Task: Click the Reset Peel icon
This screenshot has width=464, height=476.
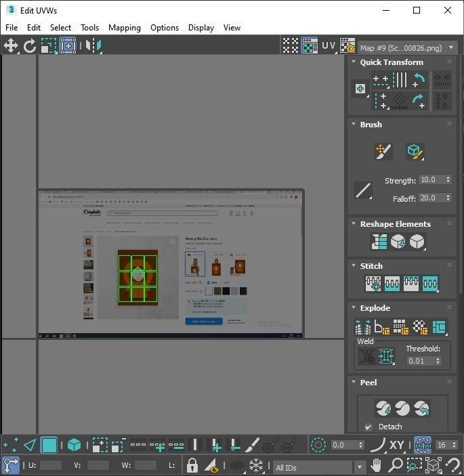Action: [x=422, y=408]
